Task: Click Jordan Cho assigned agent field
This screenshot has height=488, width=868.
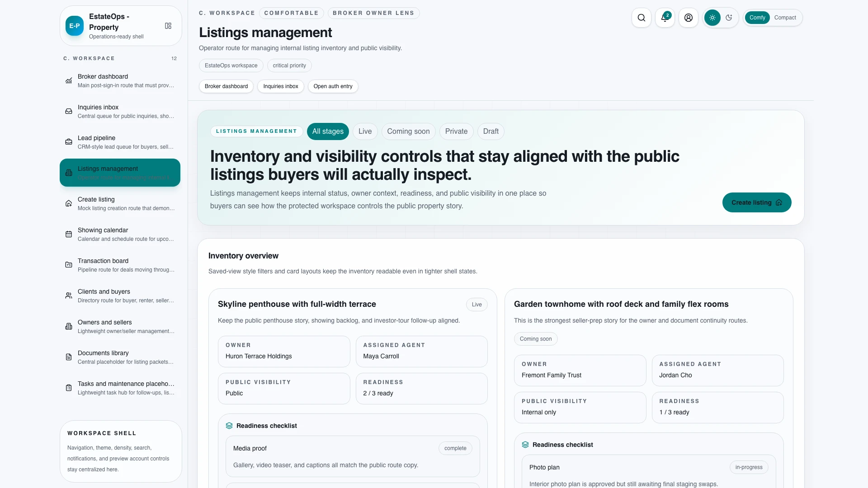Action: 717,371
